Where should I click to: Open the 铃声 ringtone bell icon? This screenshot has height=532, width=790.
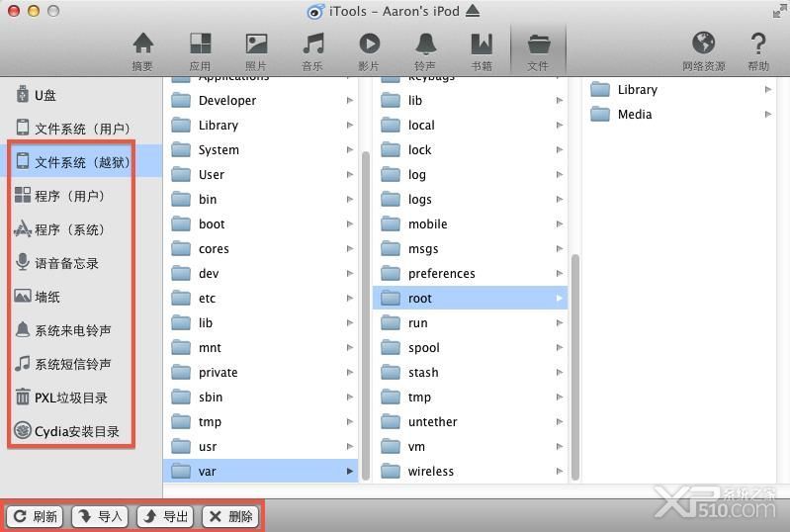click(x=426, y=44)
